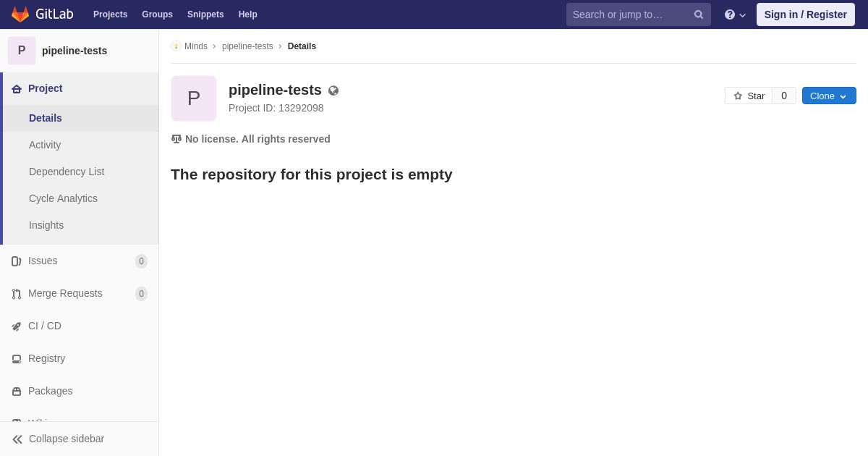The height and width of the screenshot is (456, 868).
Task: Open the Issues sidebar section
Action: [43, 261]
